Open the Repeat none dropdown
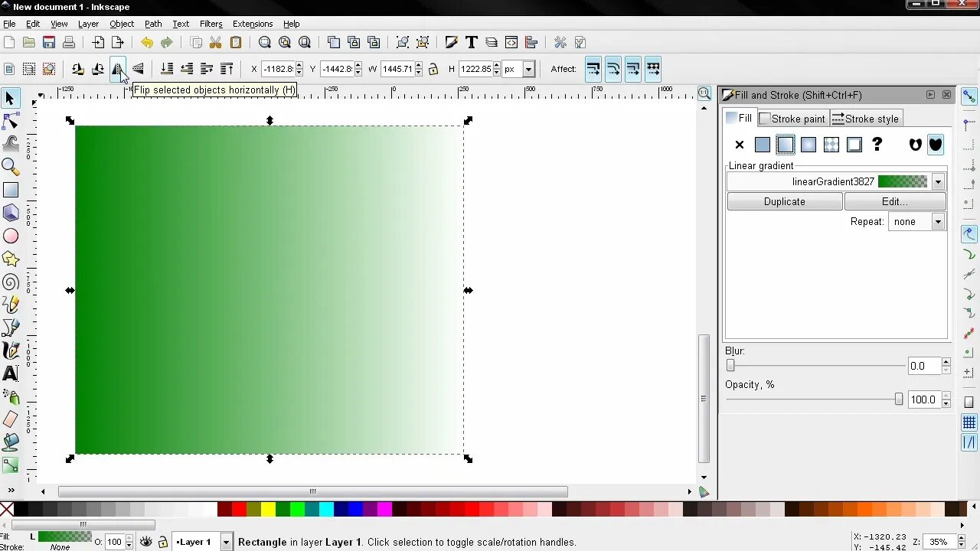The image size is (980, 551). tap(938, 222)
